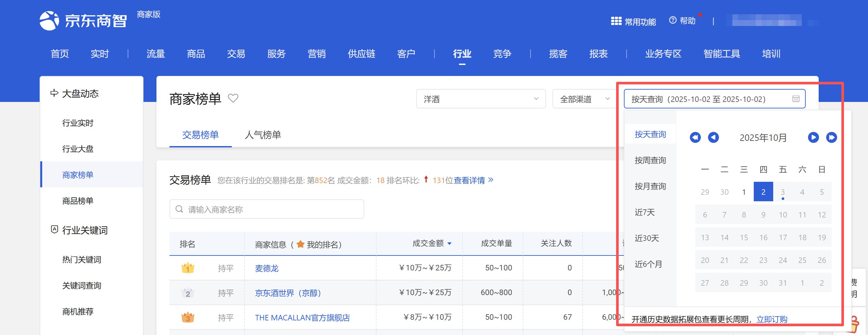Open THE MACALLAN官方旗舰店 merchant link

[x=302, y=317]
